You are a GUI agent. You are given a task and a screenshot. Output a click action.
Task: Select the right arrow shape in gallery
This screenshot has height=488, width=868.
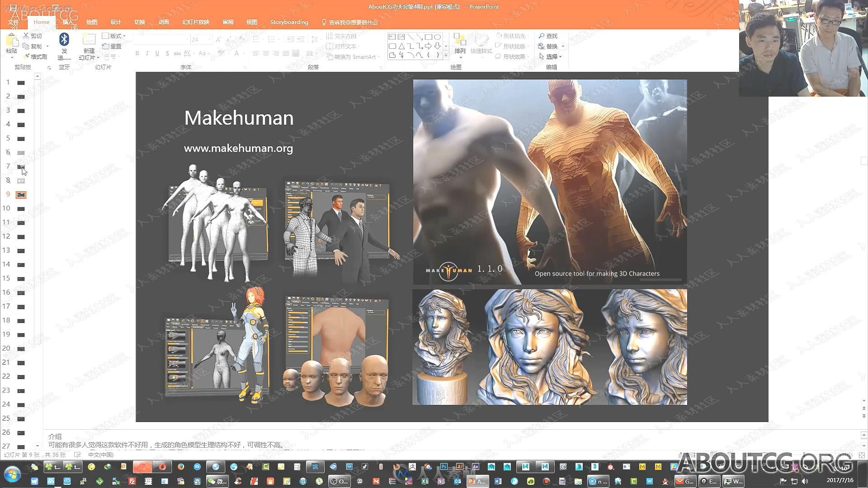tap(428, 46)
